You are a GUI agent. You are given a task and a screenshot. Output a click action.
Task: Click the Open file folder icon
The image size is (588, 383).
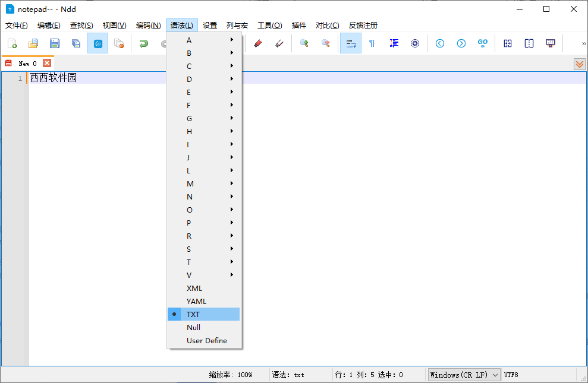(x=33, y=43)
